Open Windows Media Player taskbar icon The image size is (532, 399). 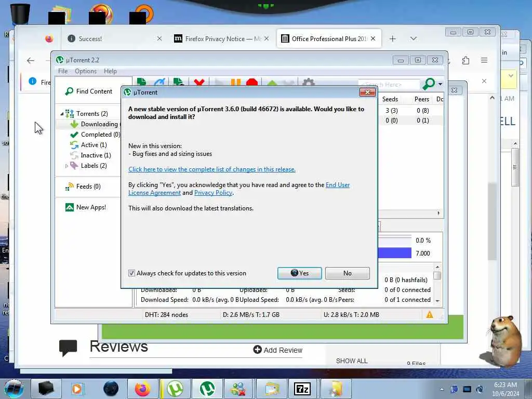77,389
